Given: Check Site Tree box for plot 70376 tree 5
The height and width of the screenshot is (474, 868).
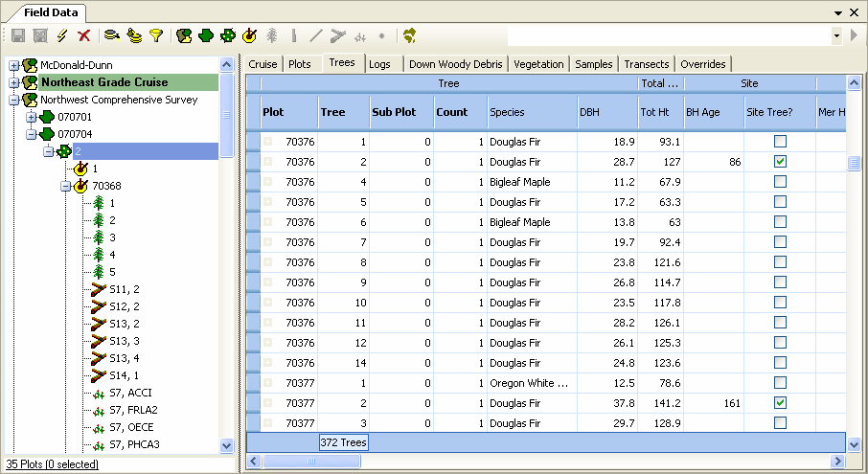Looking at the screenshot, I should tap(780, 202).
